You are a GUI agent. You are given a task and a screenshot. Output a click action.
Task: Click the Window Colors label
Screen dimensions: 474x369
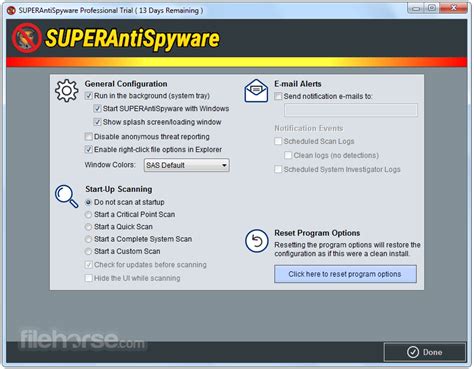110,165
